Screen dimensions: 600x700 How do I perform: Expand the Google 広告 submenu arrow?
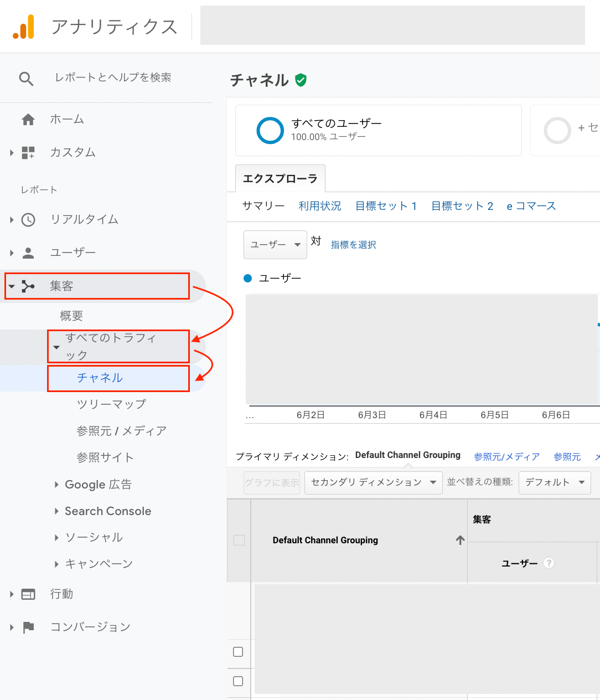56,485
